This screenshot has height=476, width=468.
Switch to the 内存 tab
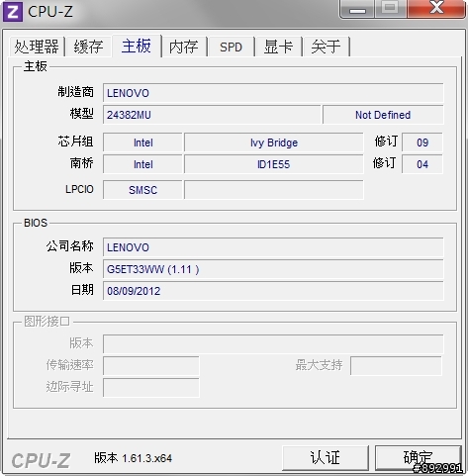pyautogui.click(x=184, y=47)
